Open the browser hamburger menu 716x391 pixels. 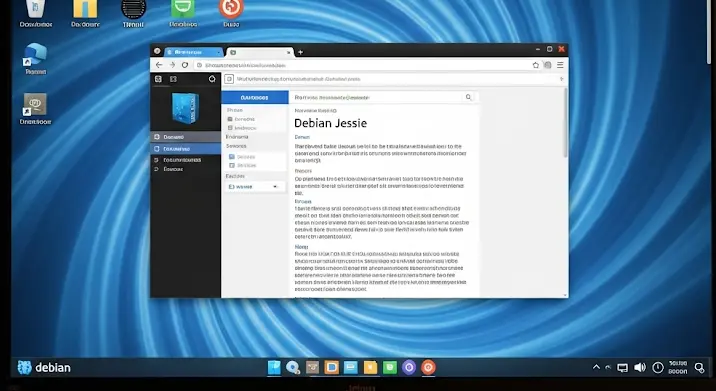(x=560, y=65)
